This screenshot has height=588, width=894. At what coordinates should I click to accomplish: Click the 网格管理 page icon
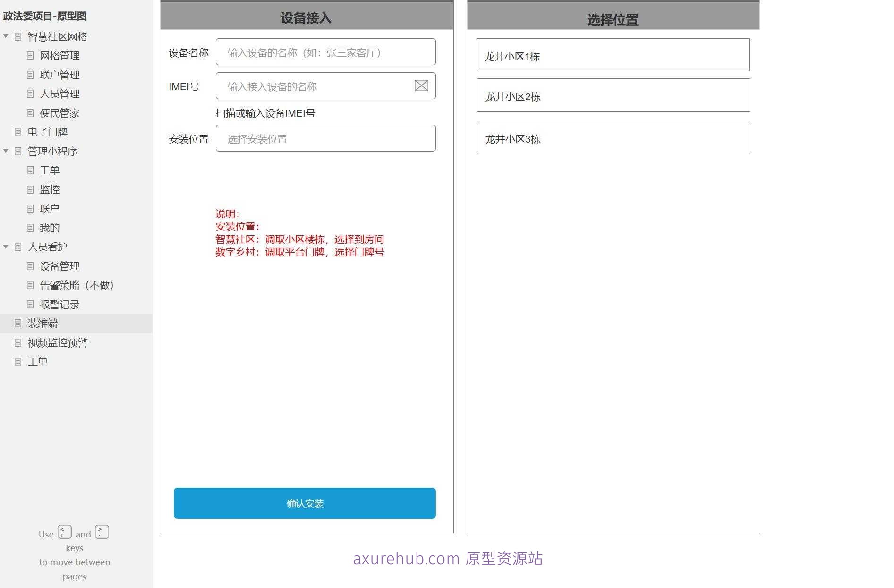click(30, 56)
